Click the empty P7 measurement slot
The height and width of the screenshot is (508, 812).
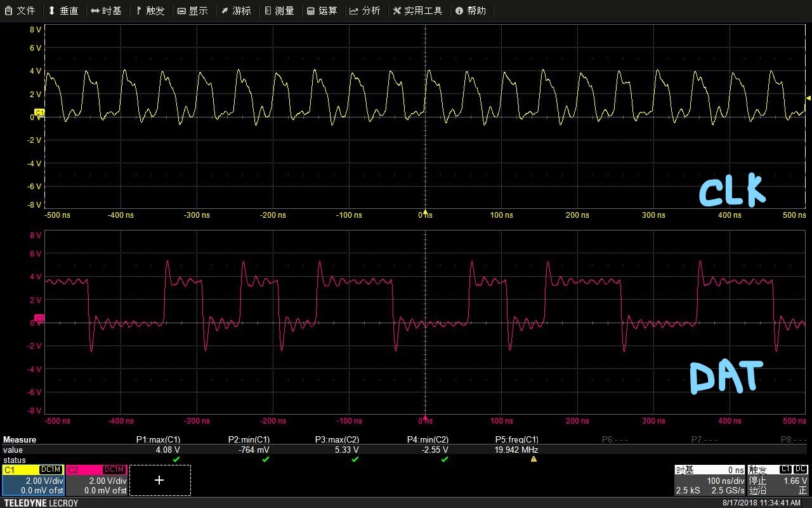(704, 439)
